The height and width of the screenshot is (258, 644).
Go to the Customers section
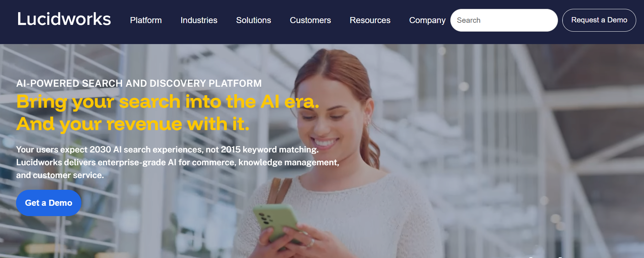click(x=310, y=20)
